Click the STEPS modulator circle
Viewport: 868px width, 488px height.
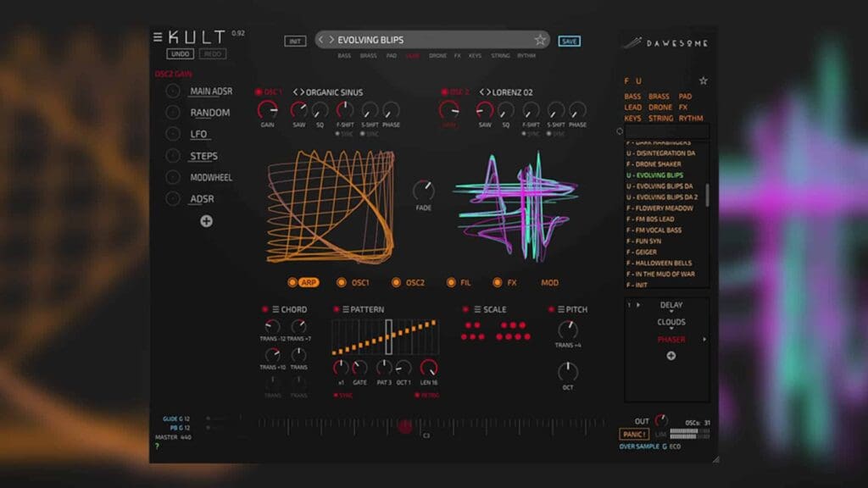point(173,156)
